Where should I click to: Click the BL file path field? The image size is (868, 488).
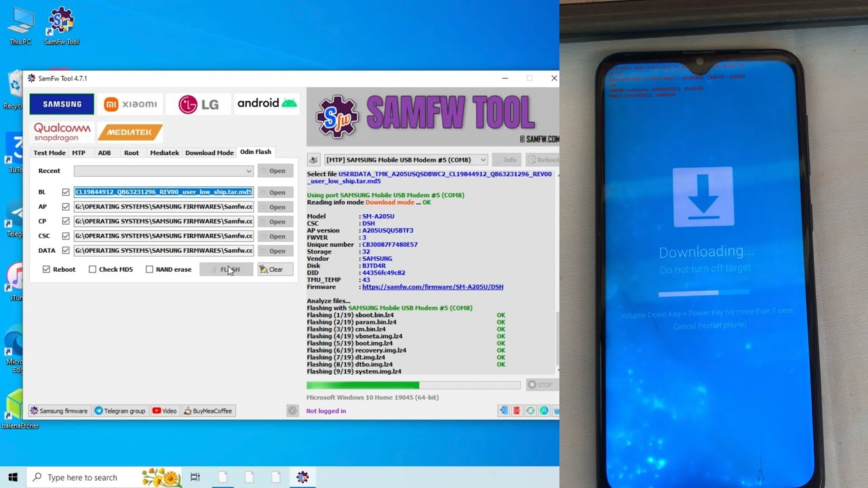pos(164,192)
